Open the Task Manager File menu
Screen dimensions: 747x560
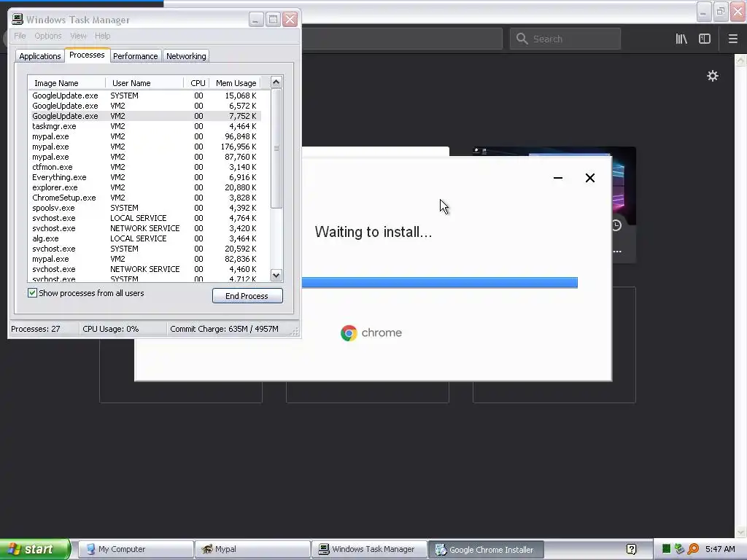20,36
